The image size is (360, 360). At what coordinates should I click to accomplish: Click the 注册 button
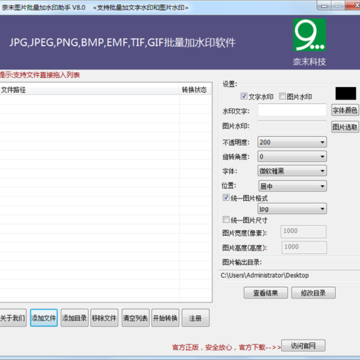pos(196,318)
